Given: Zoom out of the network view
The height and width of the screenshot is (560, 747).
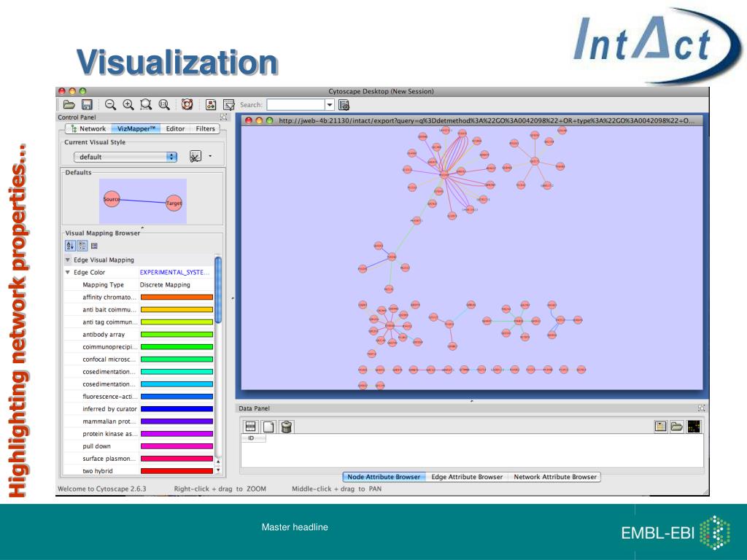Looking at the screenshot, I should pyautogui.click(x=111, y=105).
